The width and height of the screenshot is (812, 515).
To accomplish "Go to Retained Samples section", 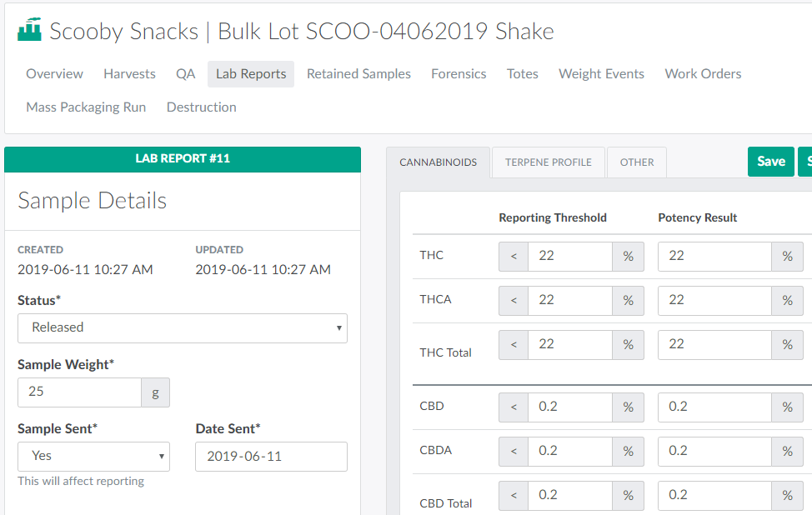I will click(358, 74).
